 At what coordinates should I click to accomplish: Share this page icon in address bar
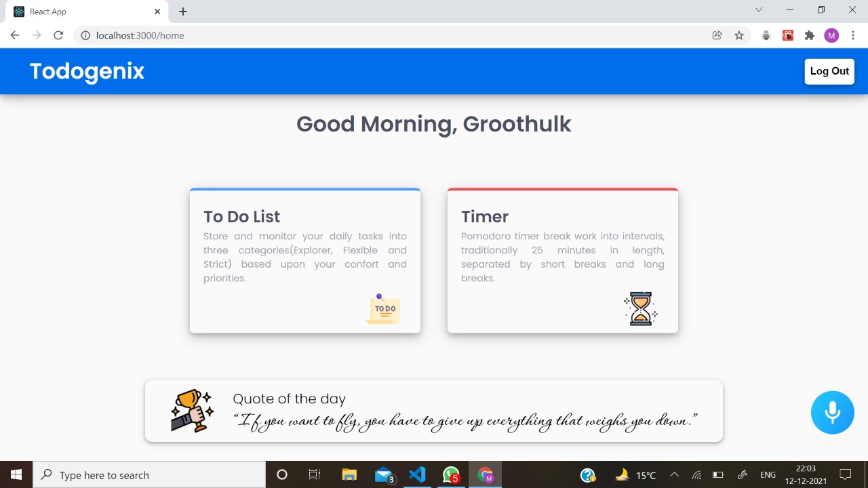point(717,35)
